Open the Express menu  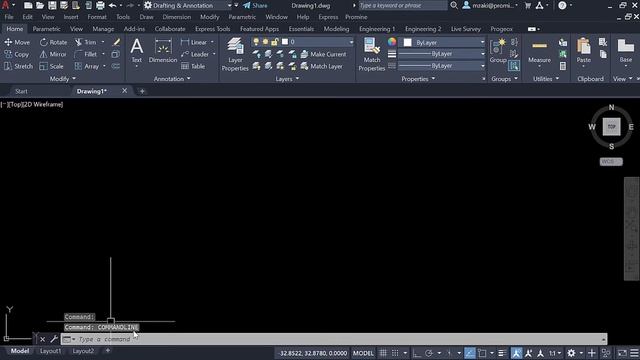coord(328,17)
